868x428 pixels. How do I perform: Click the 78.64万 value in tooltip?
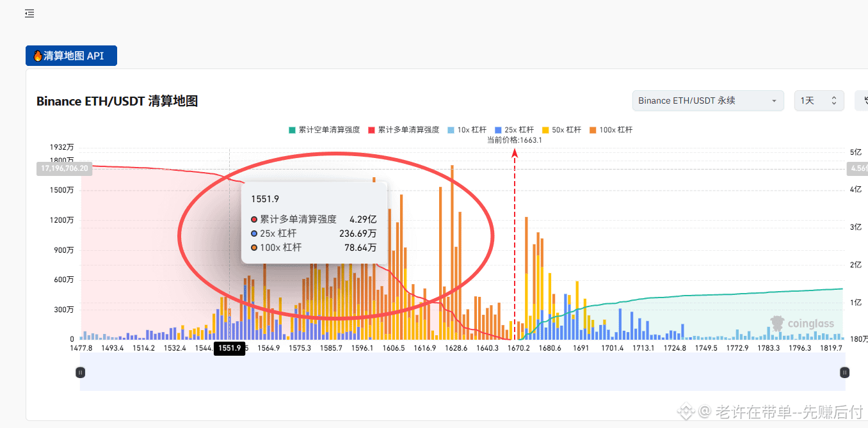click(x=360, y=248)
